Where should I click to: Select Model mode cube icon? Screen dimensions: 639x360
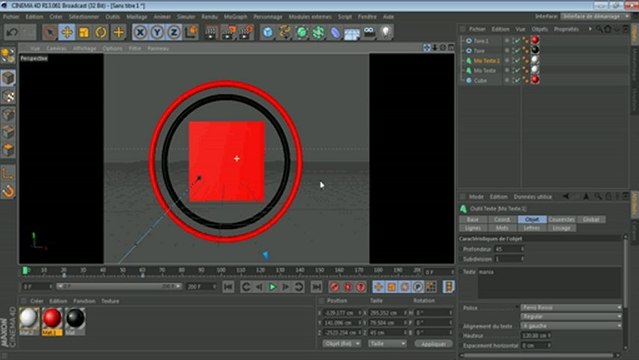coord(8,78)
